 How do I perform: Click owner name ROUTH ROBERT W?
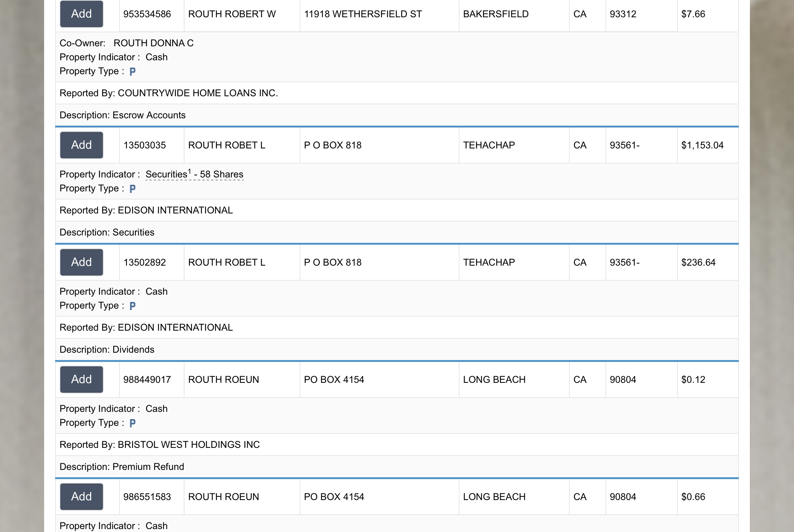pos(232,14)
